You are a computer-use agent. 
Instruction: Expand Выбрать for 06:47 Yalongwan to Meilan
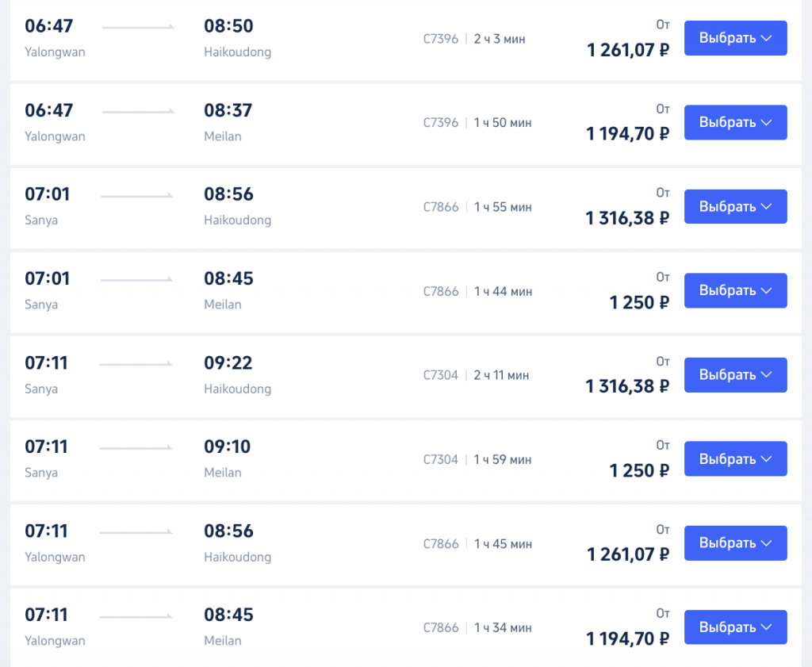[735, 122]
